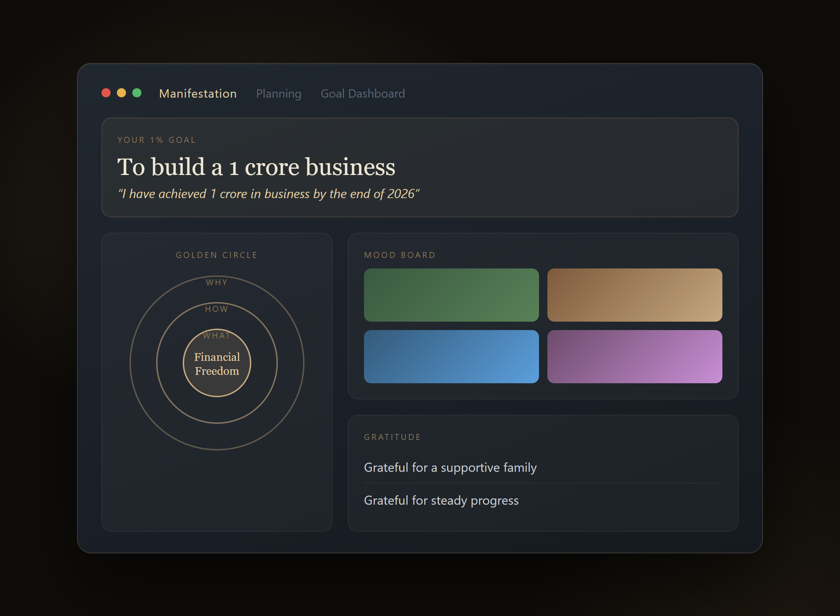Click the green maximize window dot
This screenshot has height=616, width=840.
point(137,93)
